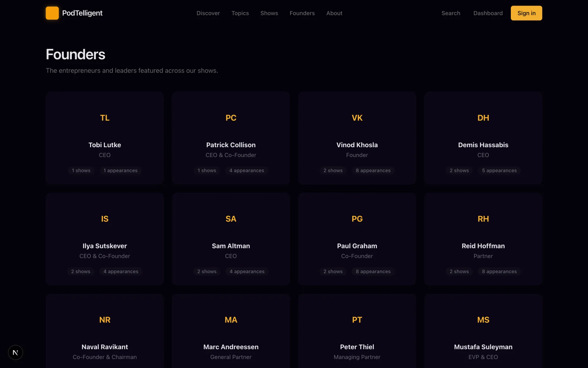Click "CEO & Co-Founder" under Patrick Collison
588x368 pixels.
pyautogui.click(x=231, y=155)
